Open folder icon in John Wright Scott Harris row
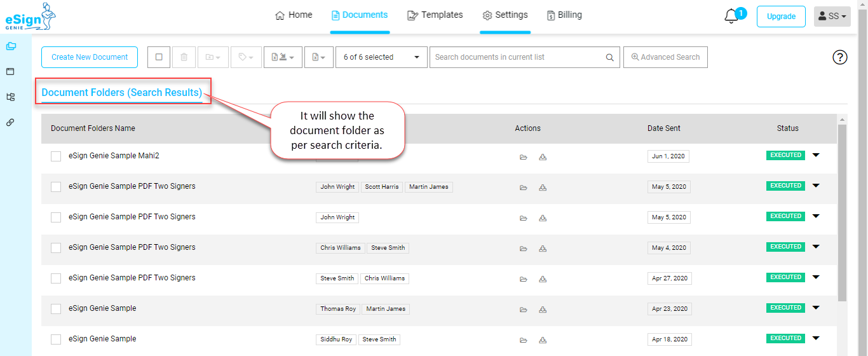 pos(524,188)
